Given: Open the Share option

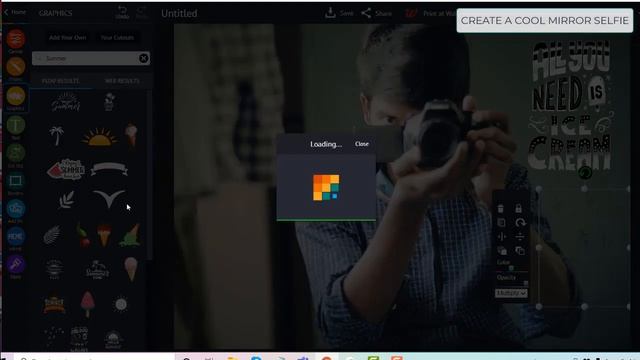Looking at the screenshot, I should (x=376, y=13).
